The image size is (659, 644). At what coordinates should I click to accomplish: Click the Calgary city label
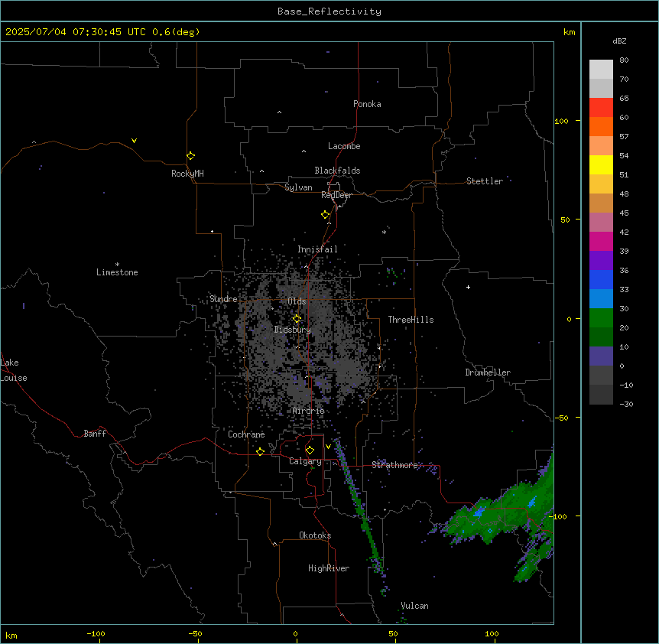coord(305,461)
